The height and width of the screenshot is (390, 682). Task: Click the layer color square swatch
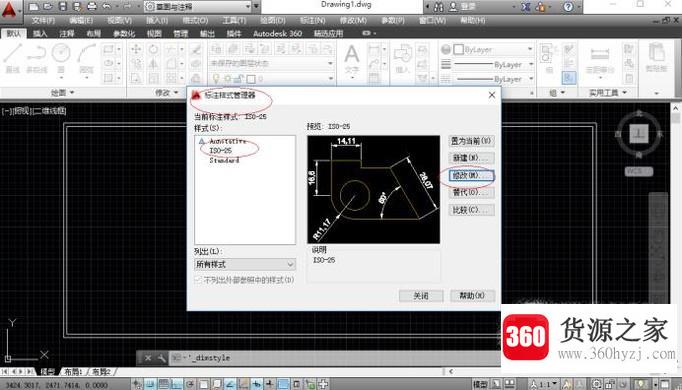251,79
